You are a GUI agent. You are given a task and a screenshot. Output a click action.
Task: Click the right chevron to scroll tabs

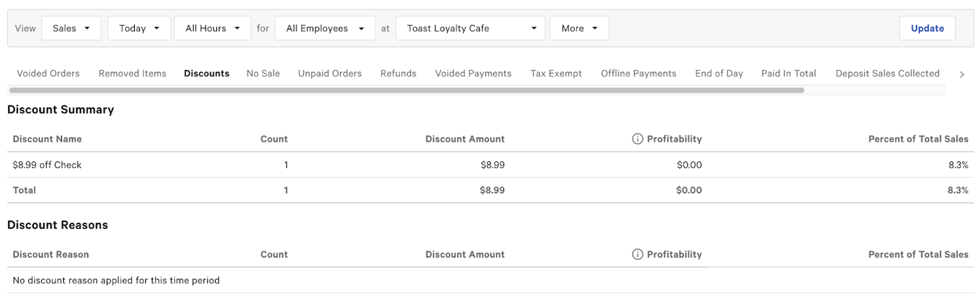961,74
